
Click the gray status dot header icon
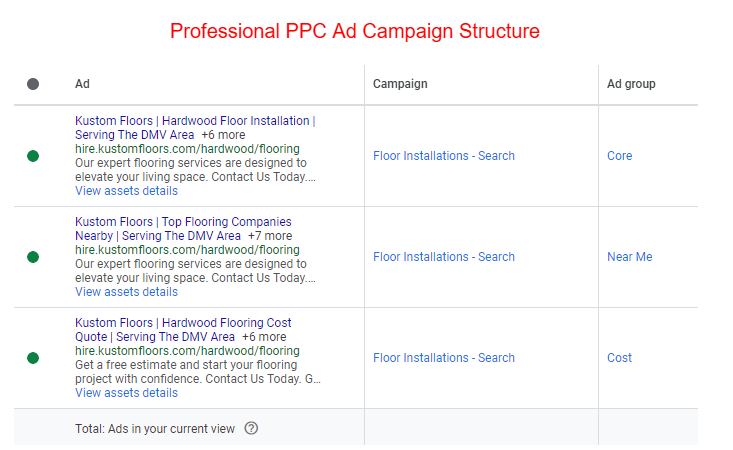[x=33, y=84]
